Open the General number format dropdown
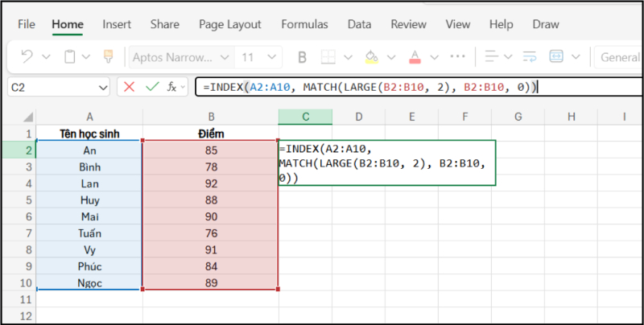Viewport: 644px width, 325px height. (620, 57)
